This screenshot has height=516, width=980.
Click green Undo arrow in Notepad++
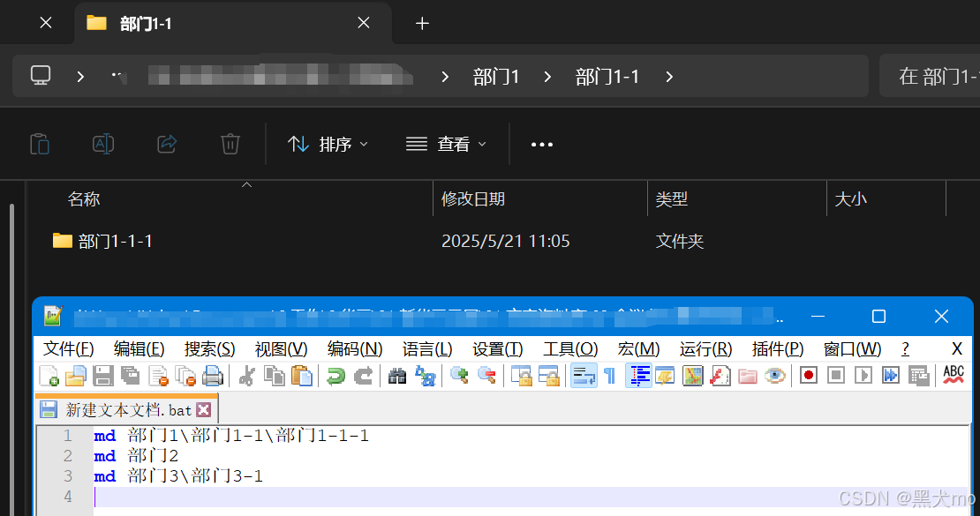[335, 376]
